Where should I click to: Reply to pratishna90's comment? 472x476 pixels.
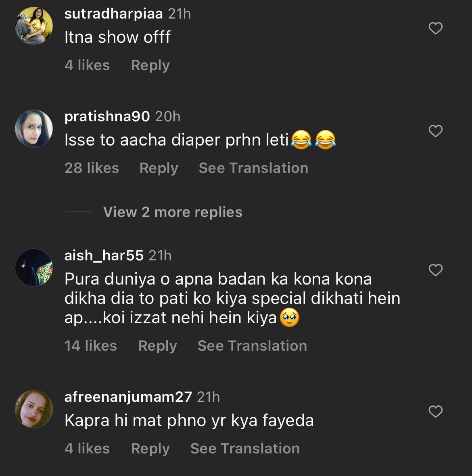click(159, 168)
